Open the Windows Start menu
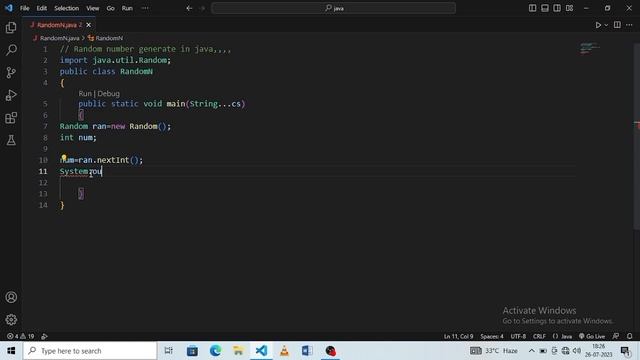Viewport: 640px width, 360px height. pos(11,351)
